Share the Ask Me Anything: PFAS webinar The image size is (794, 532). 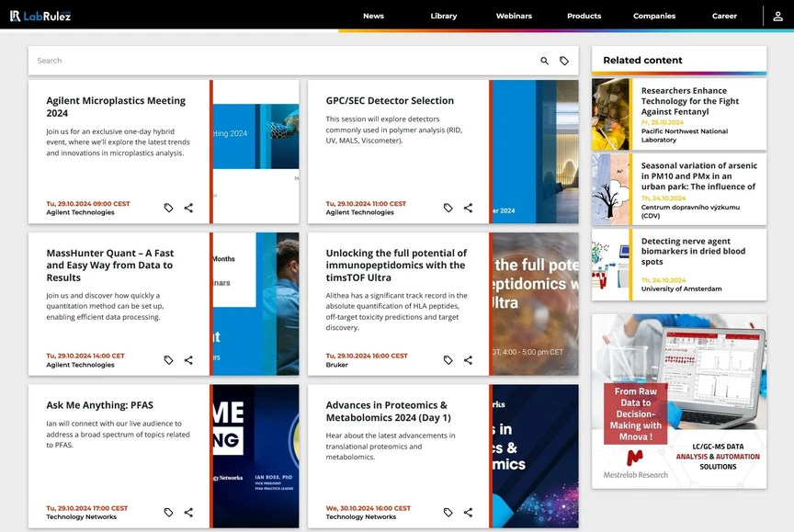click(188, 513)
